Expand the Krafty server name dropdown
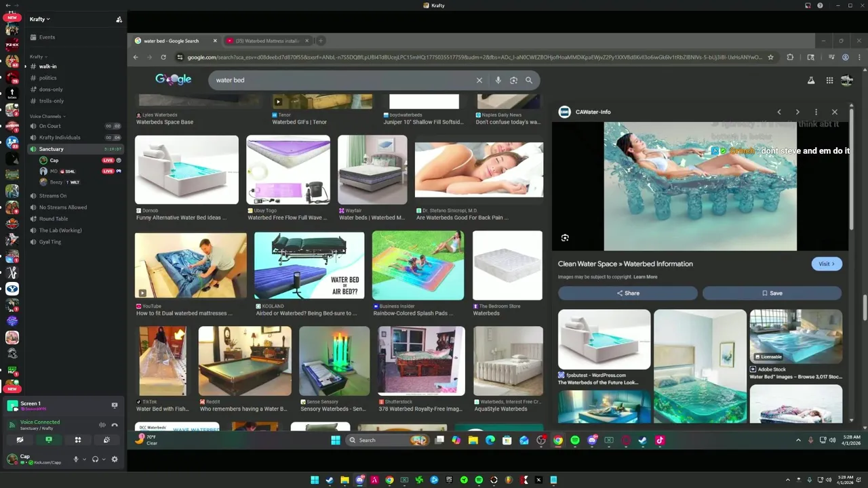Image resolution: width=868 pixels, height=488 pixels. (39, 19)
